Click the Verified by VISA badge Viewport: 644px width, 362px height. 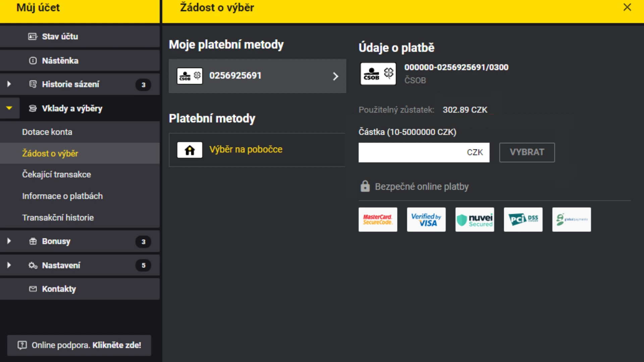(426, 220)
